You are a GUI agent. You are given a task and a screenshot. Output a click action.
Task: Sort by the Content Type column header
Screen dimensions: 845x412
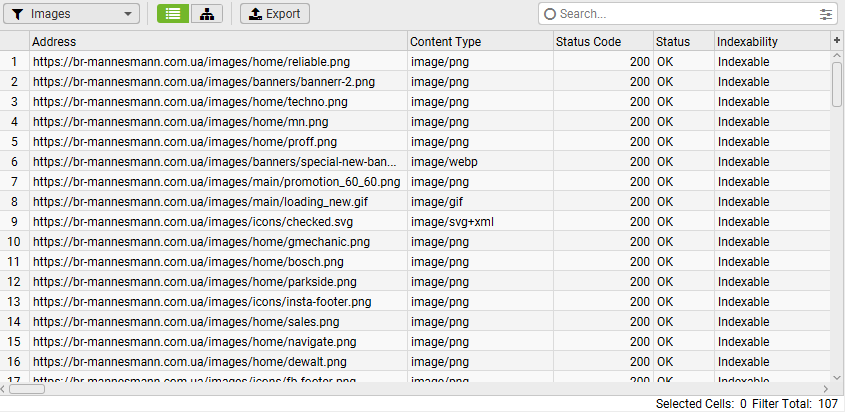[x=480, y=41]
